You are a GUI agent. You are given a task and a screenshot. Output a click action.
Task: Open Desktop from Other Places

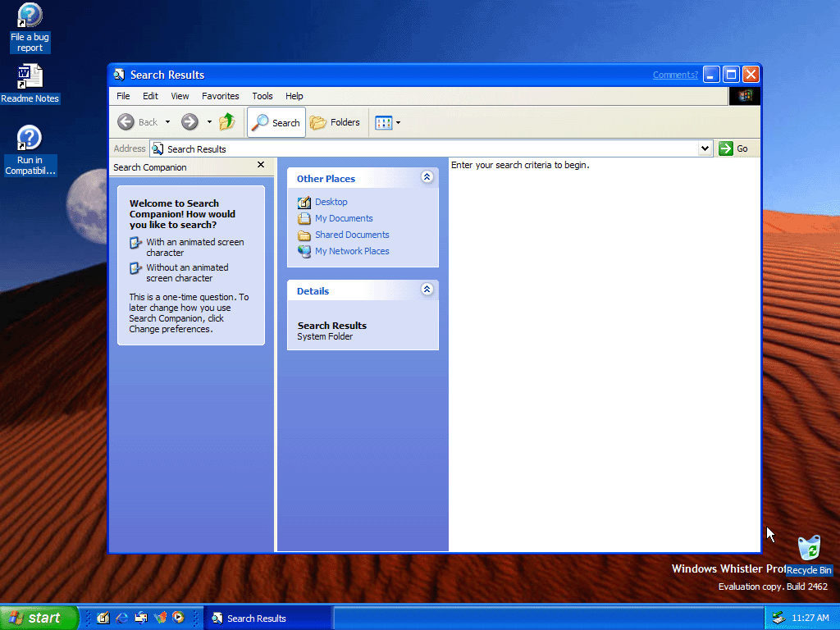click(322, 202)
